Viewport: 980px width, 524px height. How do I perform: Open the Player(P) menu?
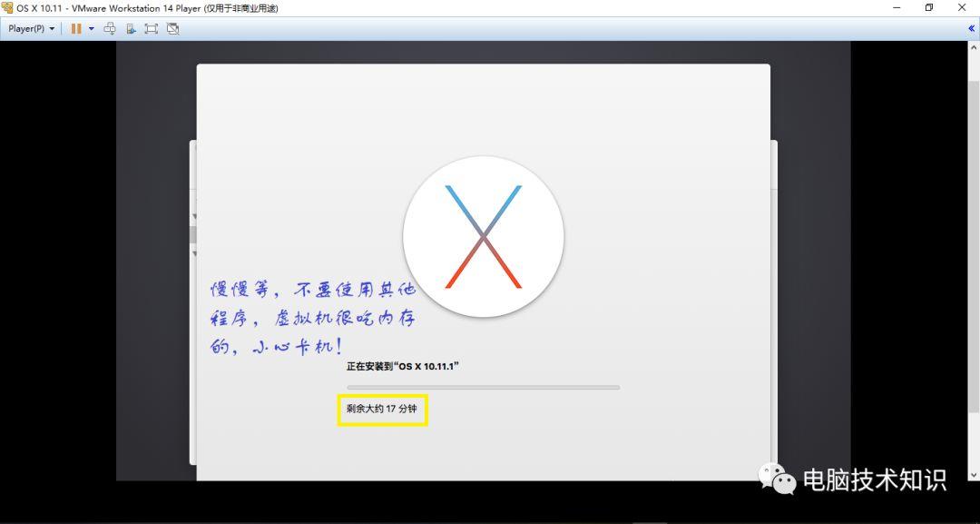click(x=31, y=29)
